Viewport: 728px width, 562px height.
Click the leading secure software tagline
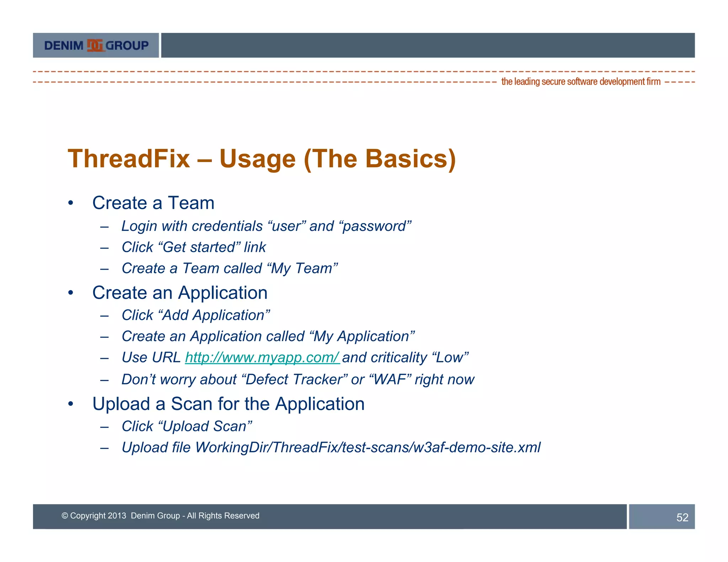(x=580, y=82)
